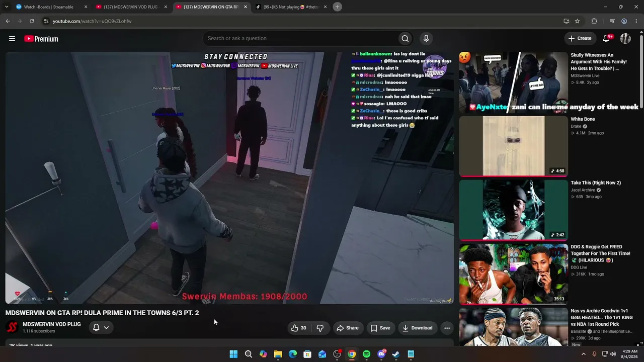Open Skully Witnesses An Argument video title
This screenshot has width=644, height=362.
599,62
